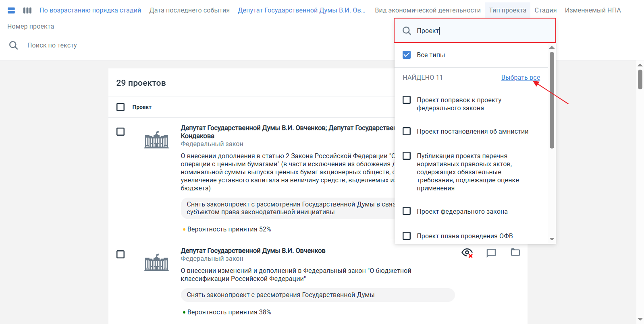Click 'Выбрать все' link
The width and height of the screenshot is (644, 324).
(x=520, y=77)
